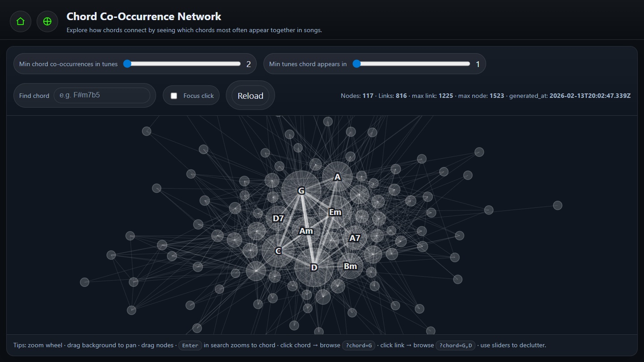Select the D7 chord node
Screen dimensions: 644x362
[x=277, y=219]
